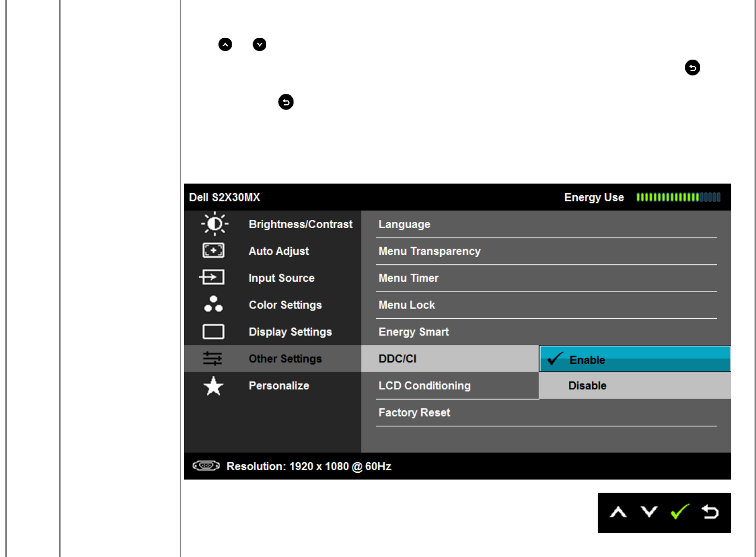Click the Other Settings sliders icon
The image size is (756, 557).
click(212, 358)
